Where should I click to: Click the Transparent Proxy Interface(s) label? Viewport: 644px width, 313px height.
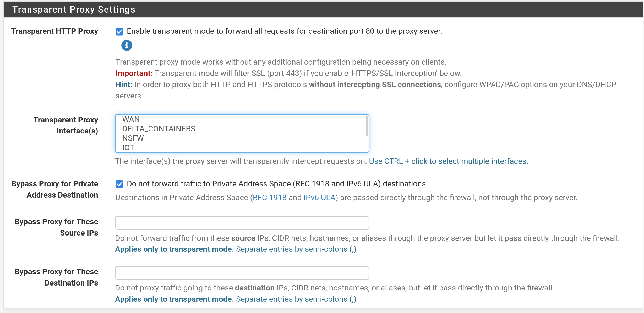66,125
